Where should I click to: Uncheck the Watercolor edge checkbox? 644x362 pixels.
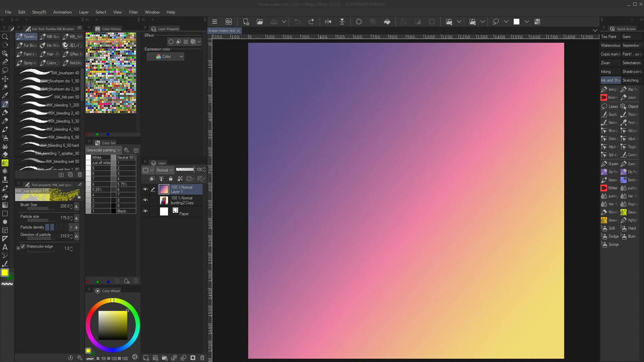23,246
